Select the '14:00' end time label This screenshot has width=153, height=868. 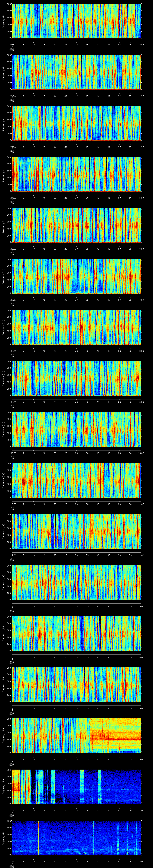click(x=141, y=657)
